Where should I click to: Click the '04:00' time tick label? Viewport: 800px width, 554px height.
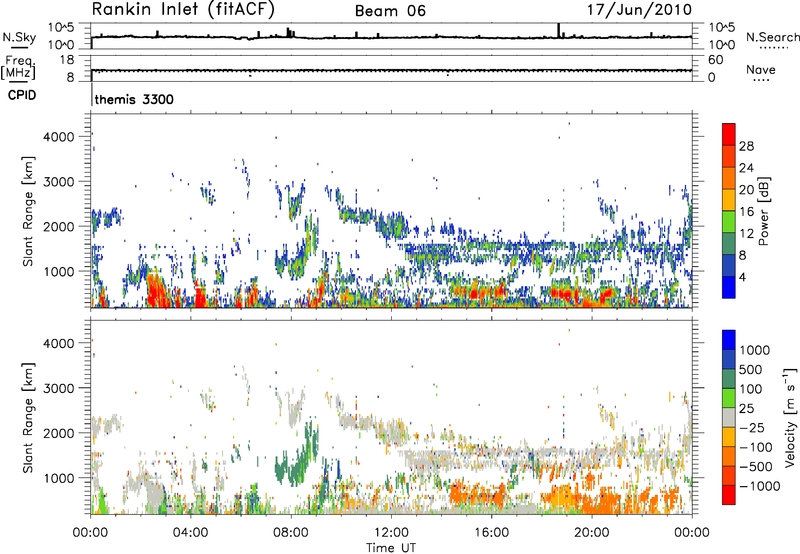[x=191, y=533]
